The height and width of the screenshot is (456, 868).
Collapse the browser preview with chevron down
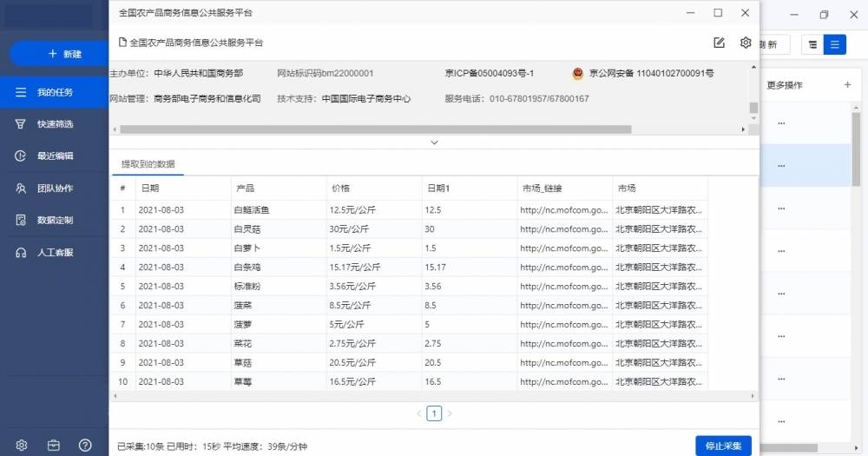pyautogui.click(x=434, y=142)
